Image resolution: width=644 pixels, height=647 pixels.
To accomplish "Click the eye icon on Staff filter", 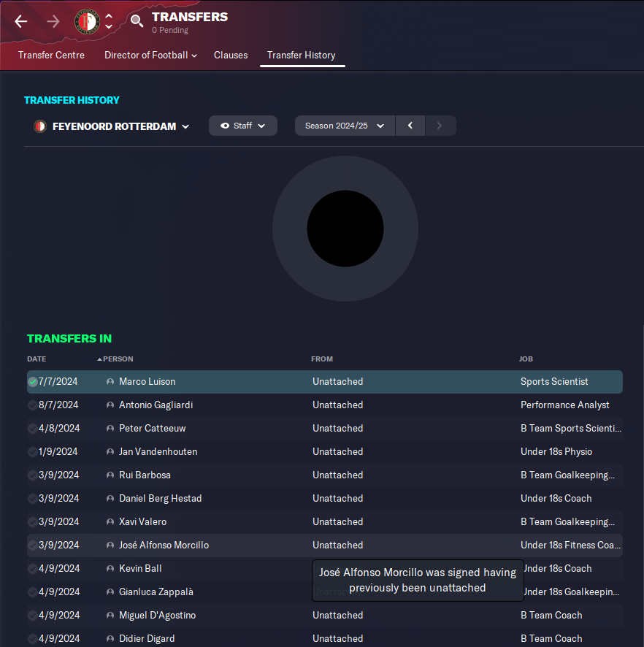I will 225,126.
